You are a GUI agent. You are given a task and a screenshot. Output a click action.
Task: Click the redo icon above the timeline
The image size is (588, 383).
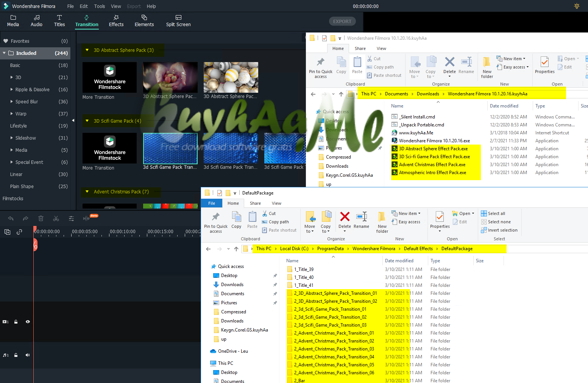[x=25, y=218]
